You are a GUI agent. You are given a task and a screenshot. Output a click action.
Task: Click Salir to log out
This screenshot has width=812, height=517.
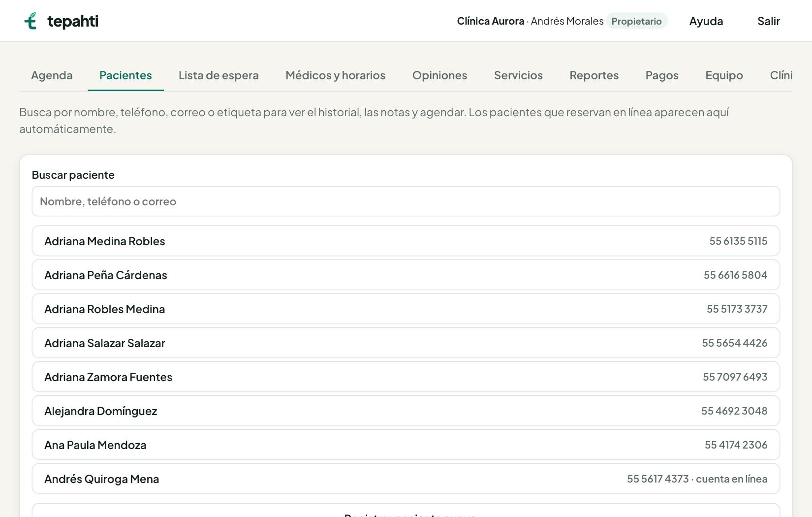(x=768, y=21)
